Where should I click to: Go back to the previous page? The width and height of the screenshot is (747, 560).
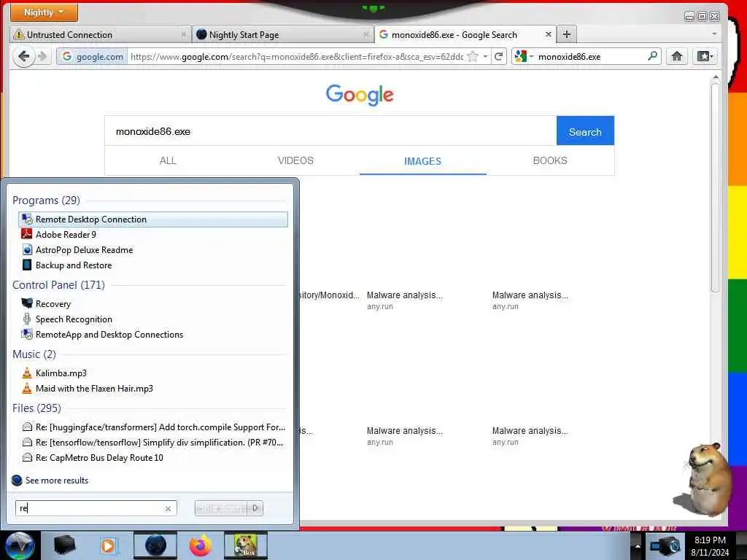coord(24,57)
